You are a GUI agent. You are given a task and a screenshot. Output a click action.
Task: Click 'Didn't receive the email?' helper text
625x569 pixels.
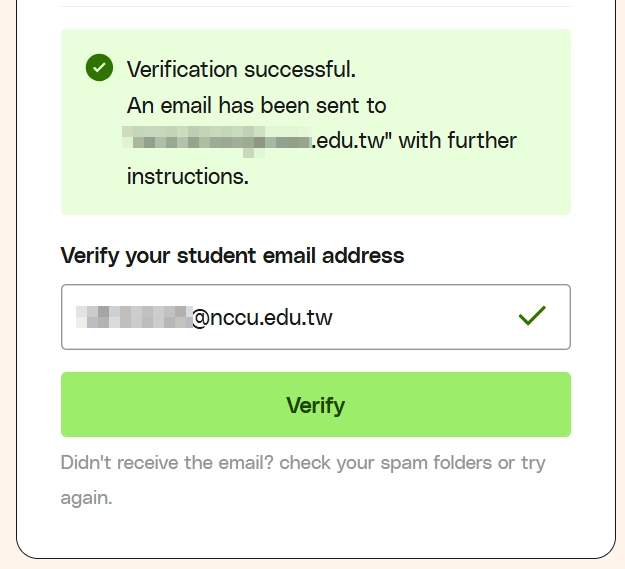(x=167, y=463)
